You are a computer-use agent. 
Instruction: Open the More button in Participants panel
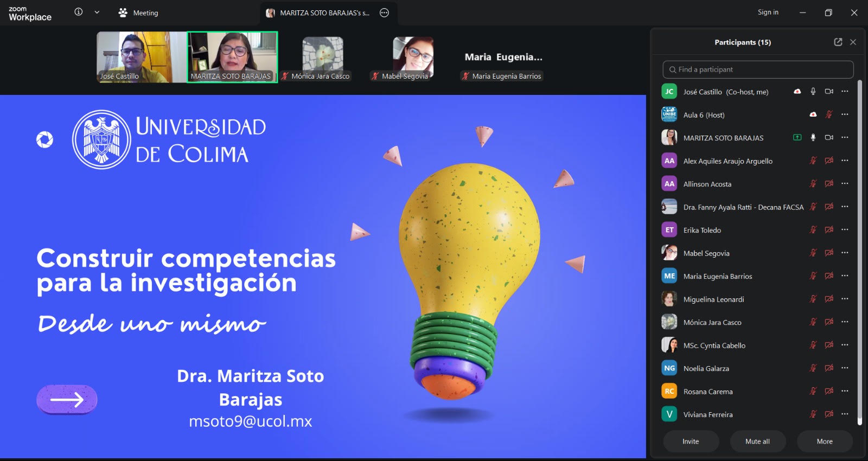825,441
